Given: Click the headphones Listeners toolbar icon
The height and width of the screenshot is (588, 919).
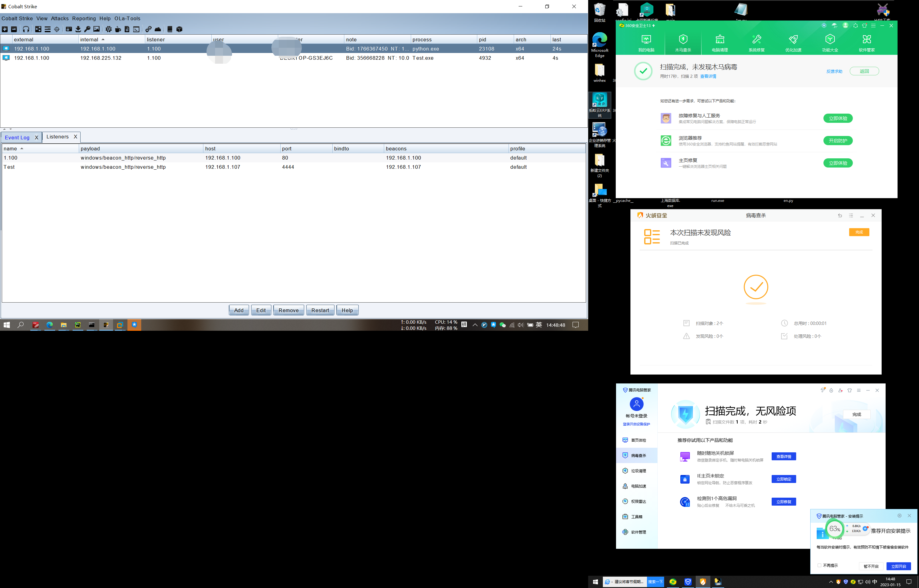Looking at the screenshot, I should (26, 29).
